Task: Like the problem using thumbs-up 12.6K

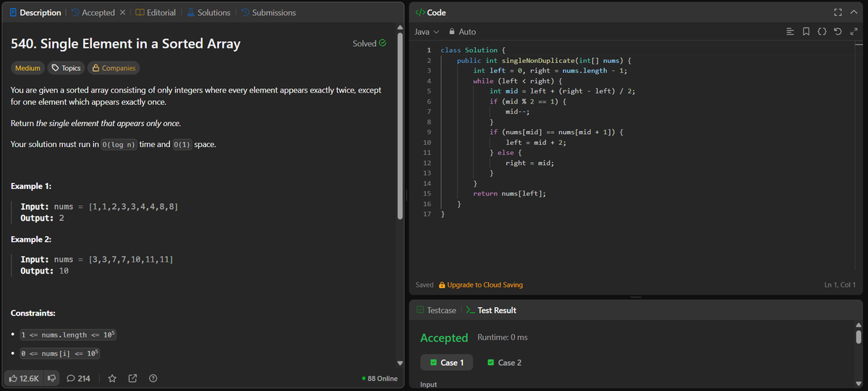Action: 25,378
